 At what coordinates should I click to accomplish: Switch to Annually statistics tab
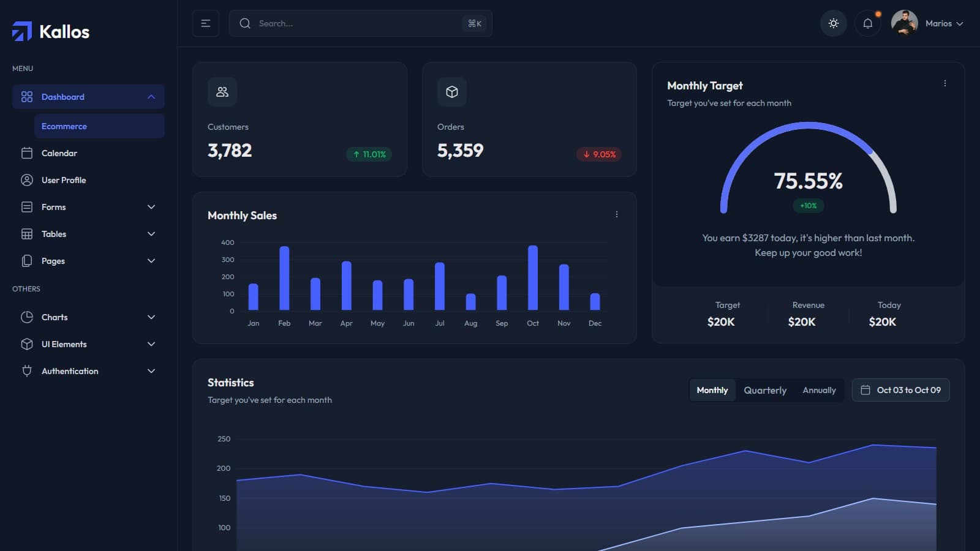(819, 390)
